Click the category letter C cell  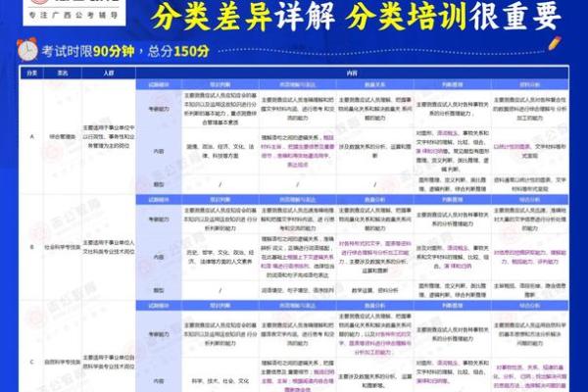click(32, 362)
